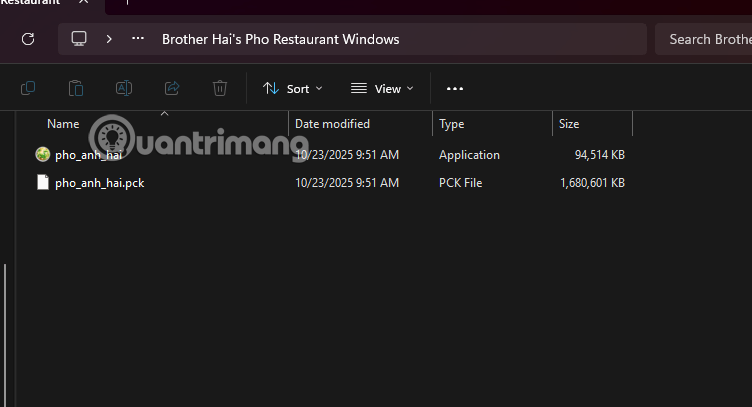The width and height of the screenshot is (752, 407).
Task: Open the Sort dropdown menu
Action: pos(292,89)
